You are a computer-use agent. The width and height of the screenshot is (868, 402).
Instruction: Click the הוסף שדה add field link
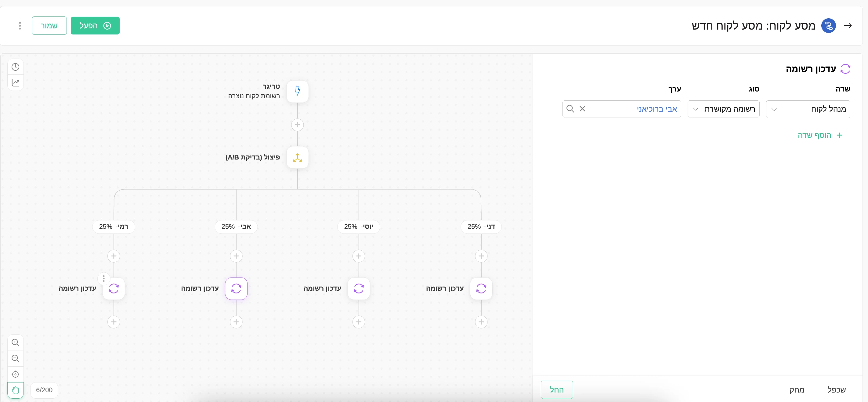(x=819, y=135)
